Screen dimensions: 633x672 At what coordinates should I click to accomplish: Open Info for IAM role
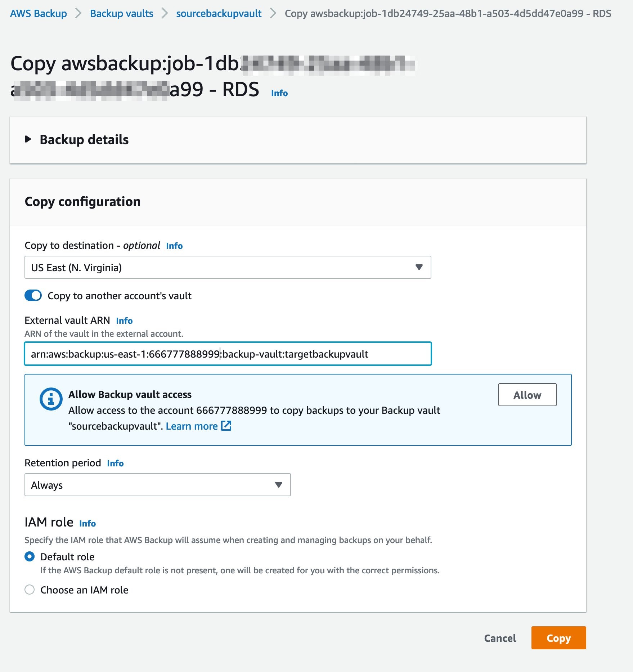(87, 524)
